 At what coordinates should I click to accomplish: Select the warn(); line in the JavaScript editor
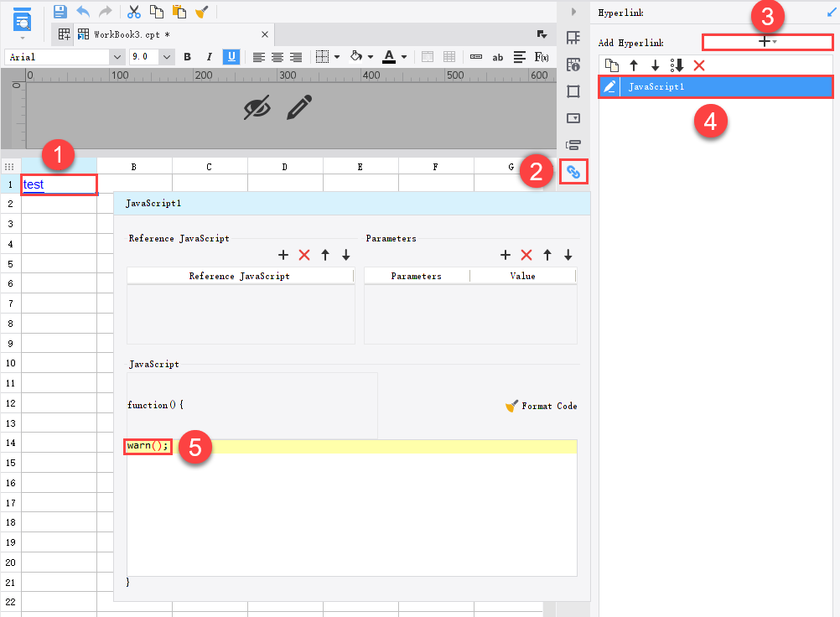coord(147,446)
